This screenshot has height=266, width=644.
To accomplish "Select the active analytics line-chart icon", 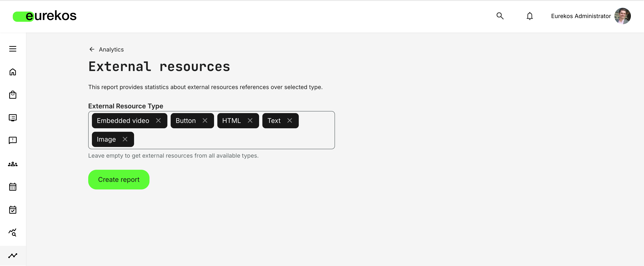I will pos(13,255).
